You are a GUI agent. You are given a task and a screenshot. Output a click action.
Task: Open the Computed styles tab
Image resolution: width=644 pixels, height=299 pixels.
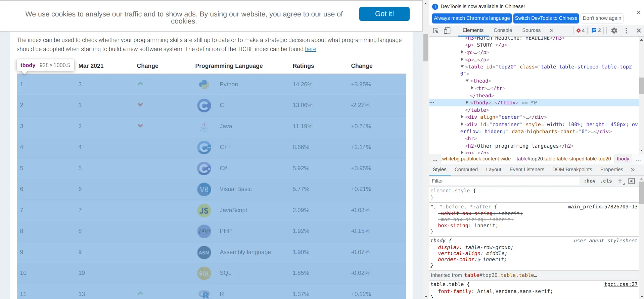pos(466,169)
